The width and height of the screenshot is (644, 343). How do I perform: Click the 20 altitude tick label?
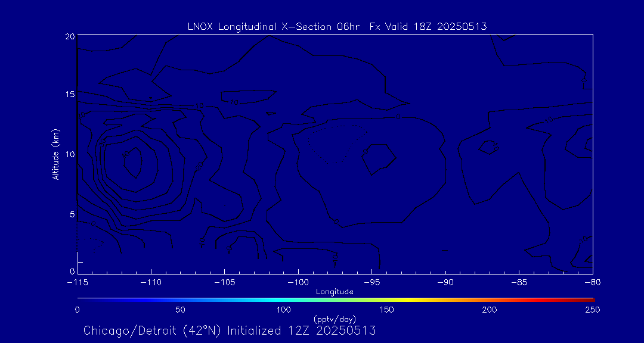point(69,36)
